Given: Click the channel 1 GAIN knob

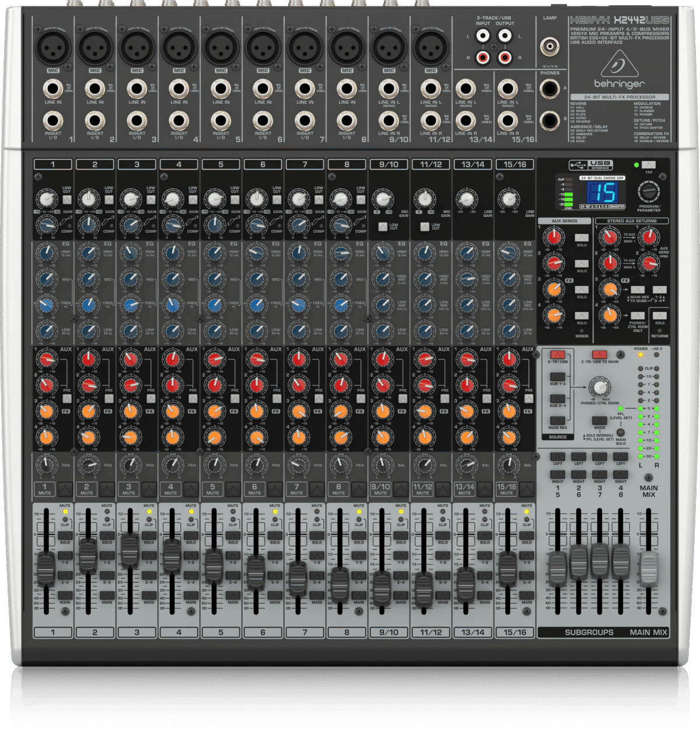Looking at the screenshot, I should click(45, 199).
